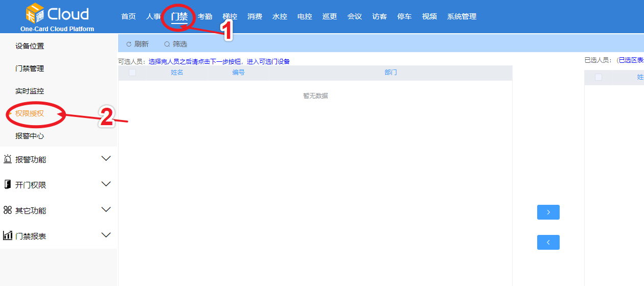The image size is (644, 286).
Task: Expand the 门禁报表 section chevron
Action: pos(106,235)
